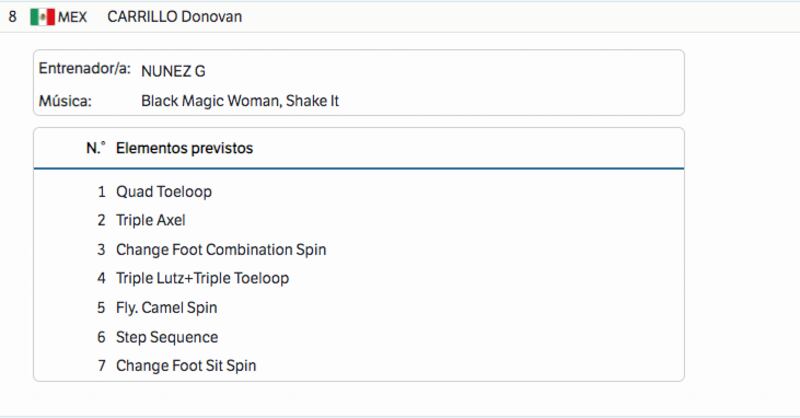Click the Elementos previstos column header

[x=184, y=149]
